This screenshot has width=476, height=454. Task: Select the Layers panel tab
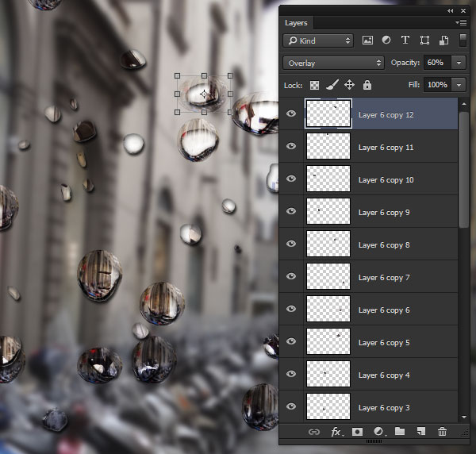click(296, 24)
